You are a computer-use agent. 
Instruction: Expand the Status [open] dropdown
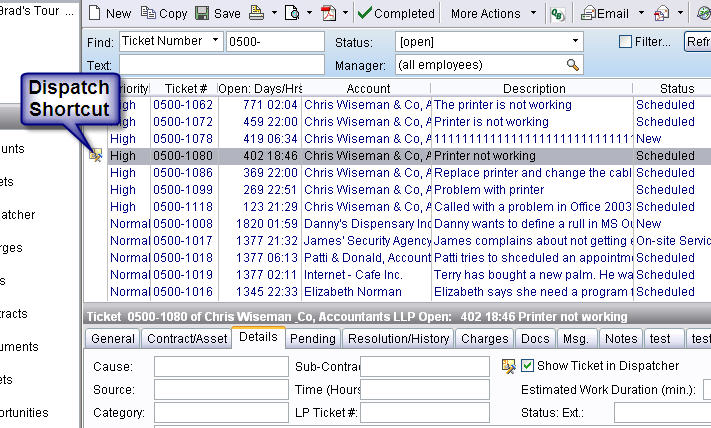pyautogui.click(x=575, y=41)
